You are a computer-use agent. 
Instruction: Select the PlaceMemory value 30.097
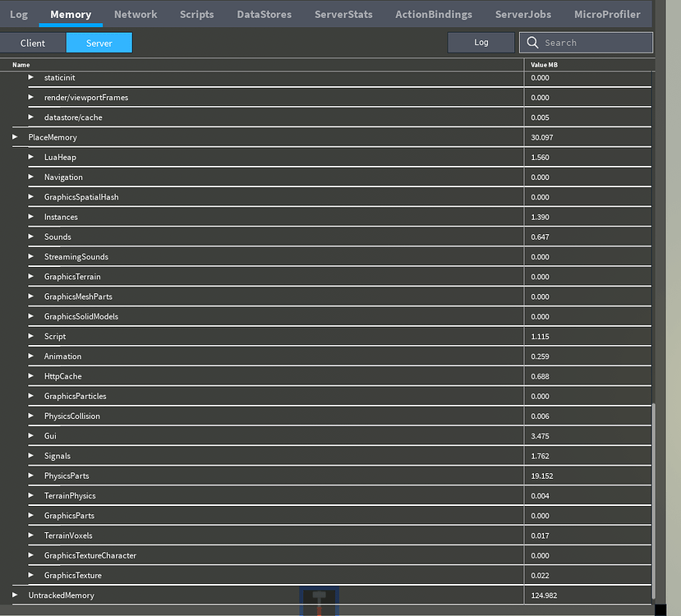[542, 137]
